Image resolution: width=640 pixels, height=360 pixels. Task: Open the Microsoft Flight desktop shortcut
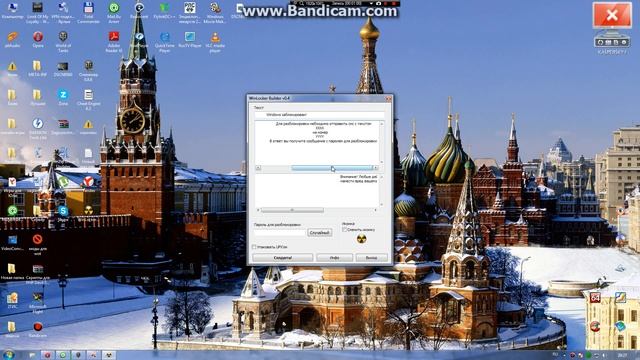(x=38, y=302)
